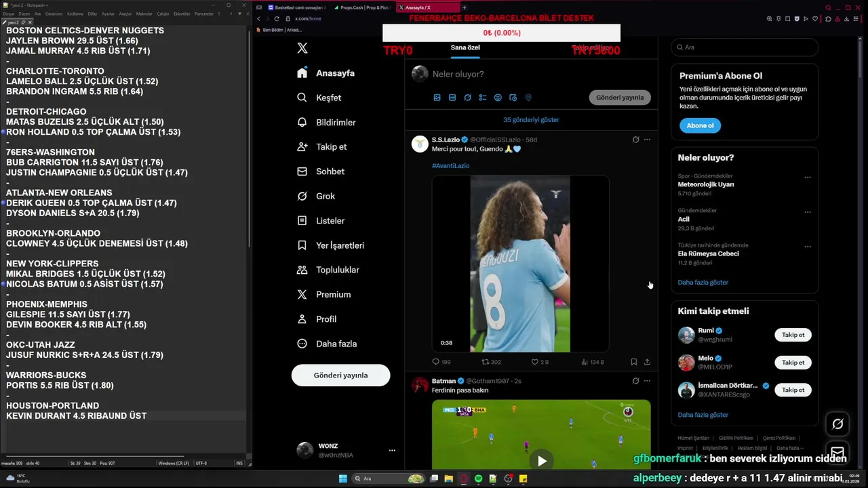Open S.S.Lazio profile avatar
868x488 pixels.
tap(420, 143)
